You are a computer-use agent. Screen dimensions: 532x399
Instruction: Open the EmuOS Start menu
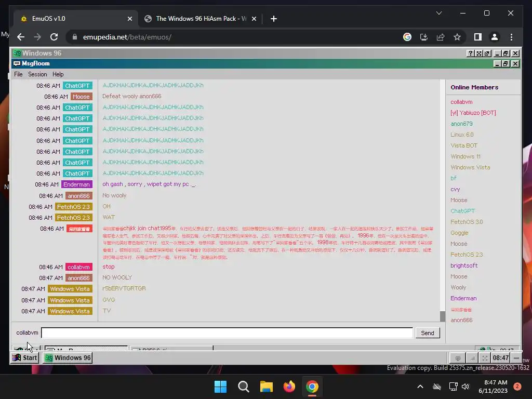pos(25,357)
